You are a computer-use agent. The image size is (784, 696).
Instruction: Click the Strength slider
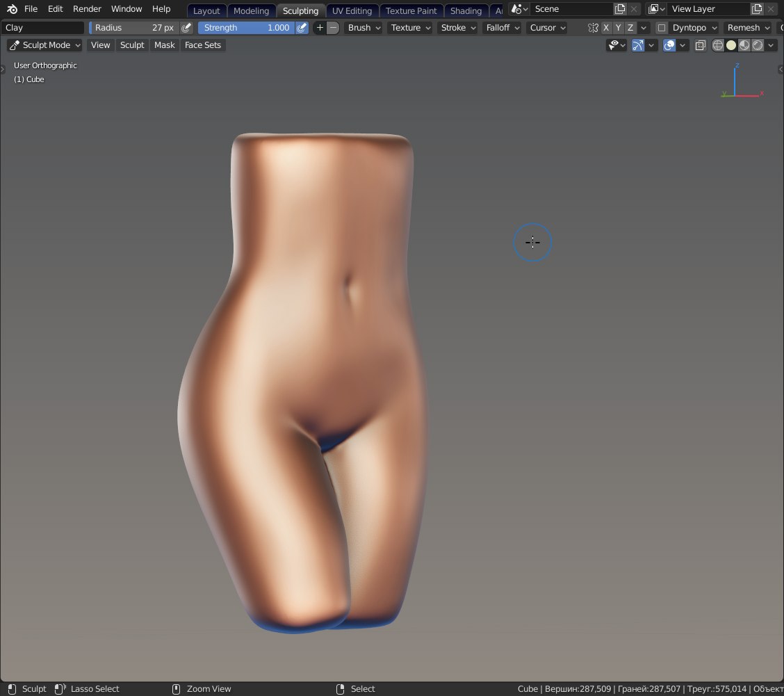[x=247, y=28]
